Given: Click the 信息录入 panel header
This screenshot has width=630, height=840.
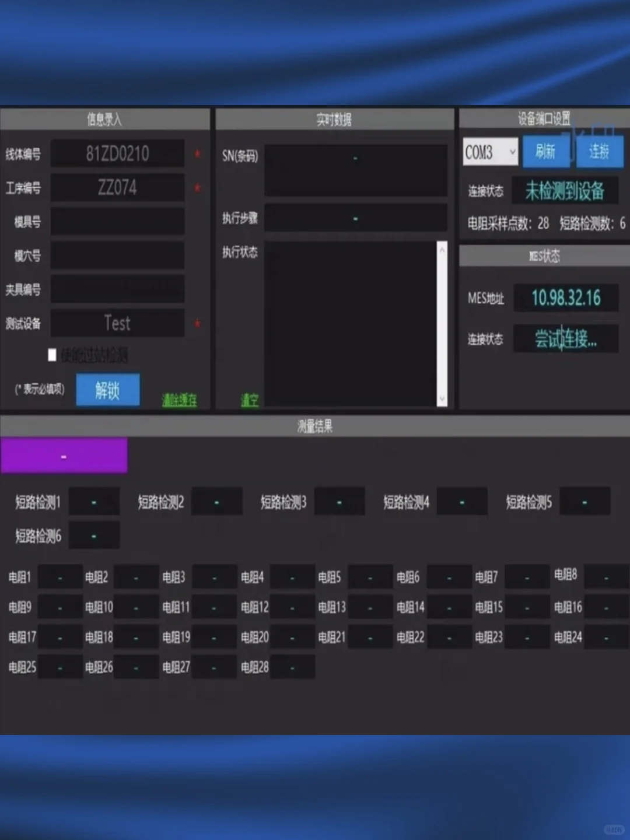Looking at the screenshot, I should (104, 120).
